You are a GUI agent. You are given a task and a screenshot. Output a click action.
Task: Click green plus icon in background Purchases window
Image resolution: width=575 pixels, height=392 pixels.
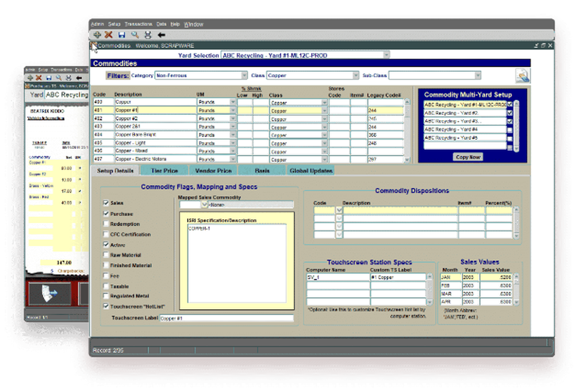[30, 78]
